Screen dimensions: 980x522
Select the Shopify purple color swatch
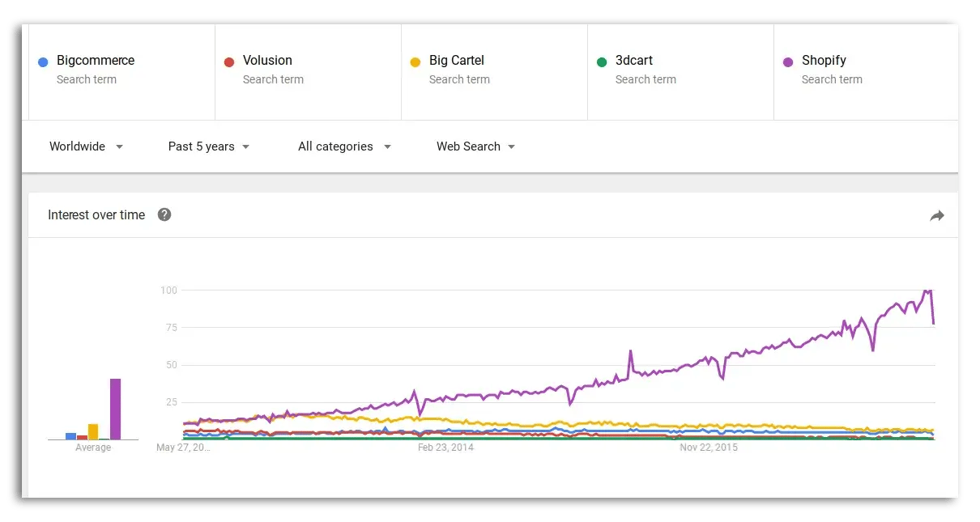pyautogui.click(x=788, y=60)
